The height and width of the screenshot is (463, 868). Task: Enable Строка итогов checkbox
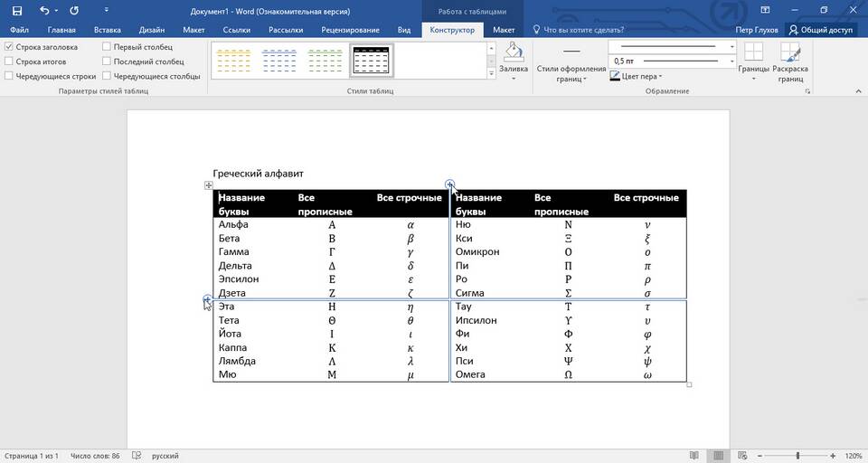pyautogui.click(x=9, y=61)
